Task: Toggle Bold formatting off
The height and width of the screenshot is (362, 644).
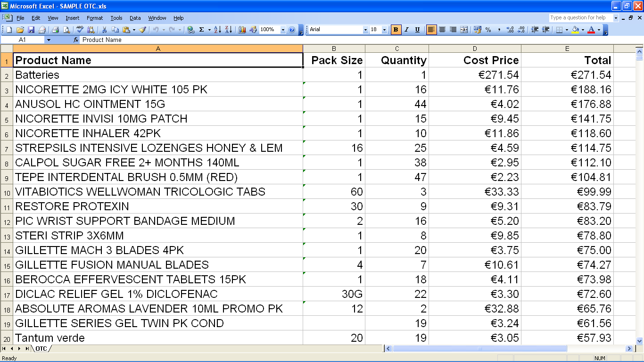Action: click(396, 30)
